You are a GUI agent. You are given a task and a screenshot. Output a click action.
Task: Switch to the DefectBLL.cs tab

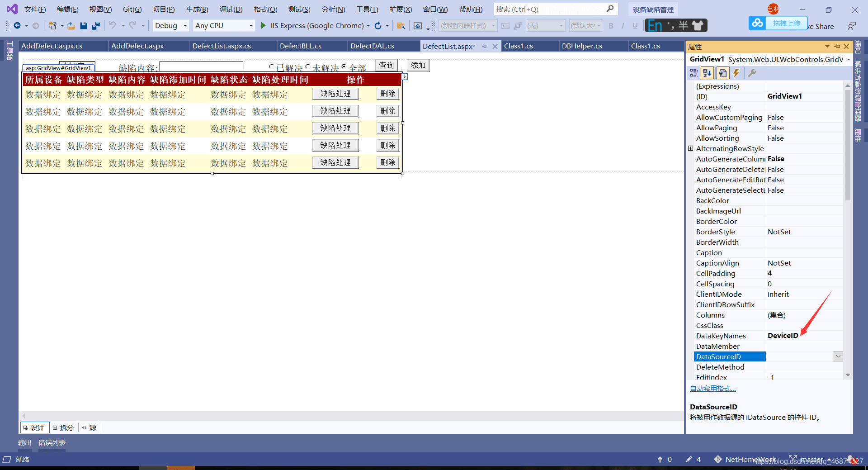301,46
